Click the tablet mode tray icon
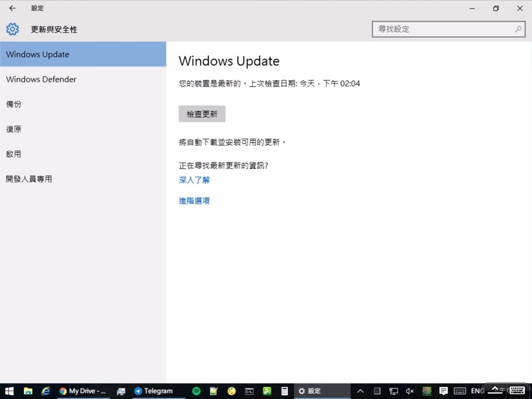Image resolution: width=532 pixels, height=399 pixels. 377,391
